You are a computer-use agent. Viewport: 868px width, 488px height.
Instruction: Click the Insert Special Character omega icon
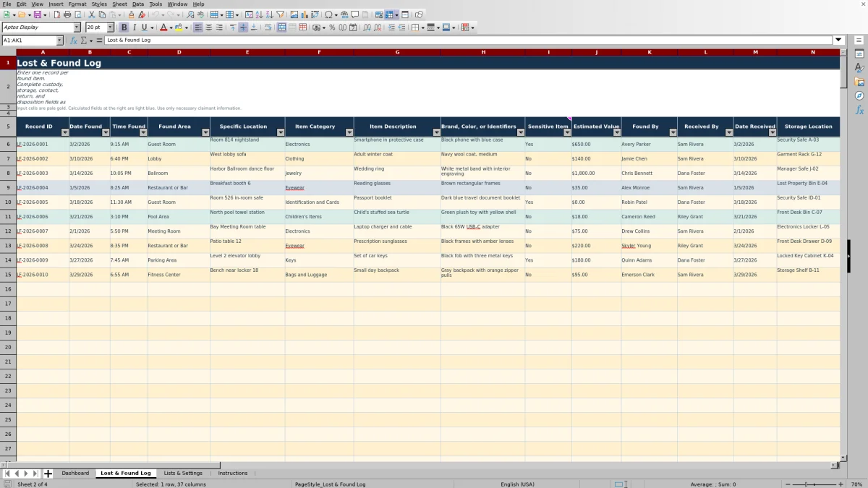pyautogui.click(x=329, y=14)
